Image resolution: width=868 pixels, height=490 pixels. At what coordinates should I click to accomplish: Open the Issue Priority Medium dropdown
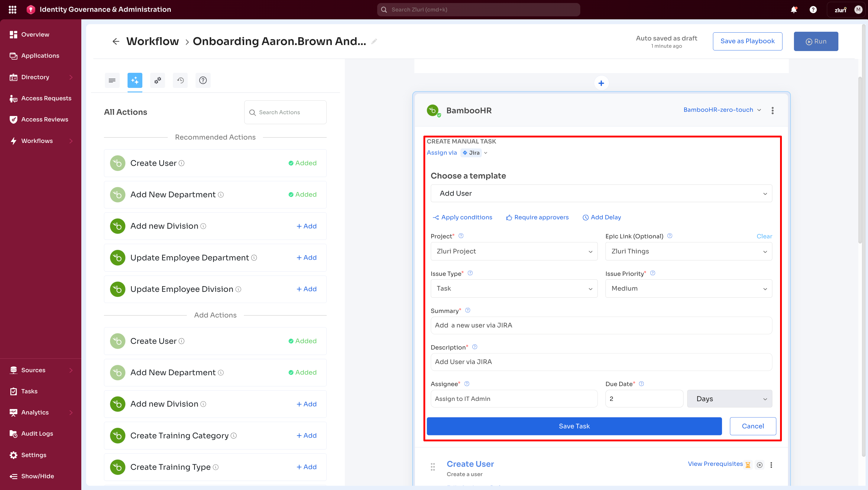tap(688, 288)
